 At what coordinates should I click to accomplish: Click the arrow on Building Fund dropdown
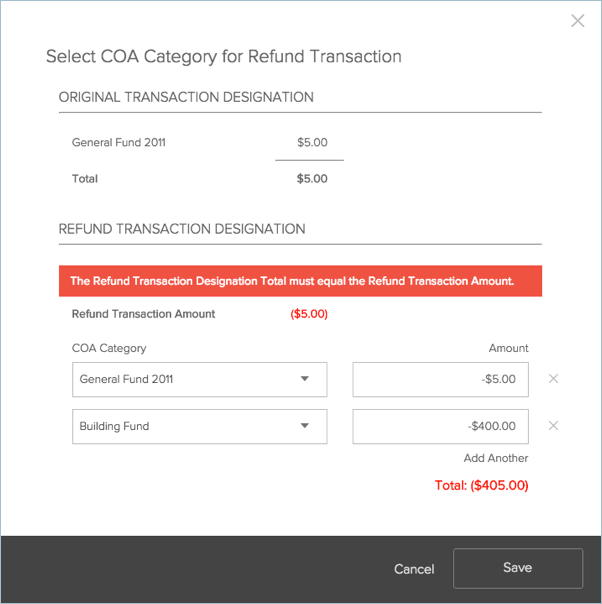305,426
